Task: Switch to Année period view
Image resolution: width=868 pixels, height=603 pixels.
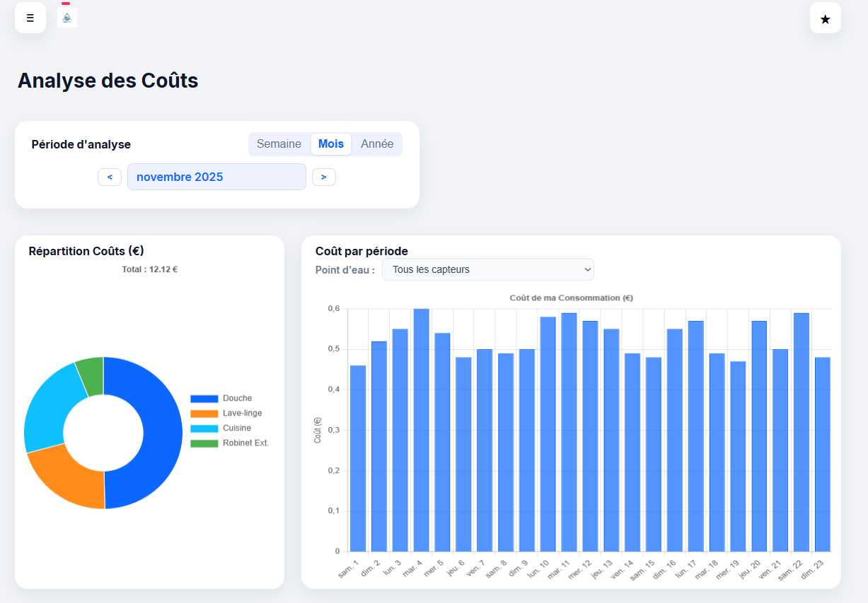Action: coord(377,144)
